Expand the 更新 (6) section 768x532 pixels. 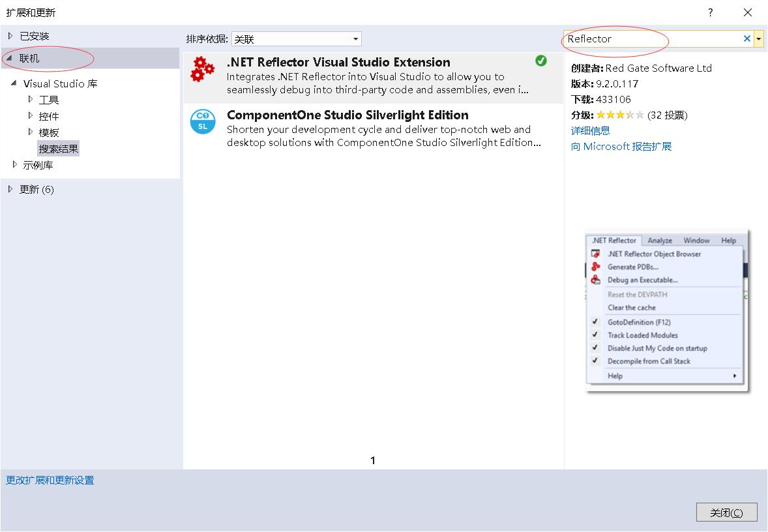[10, 189]
